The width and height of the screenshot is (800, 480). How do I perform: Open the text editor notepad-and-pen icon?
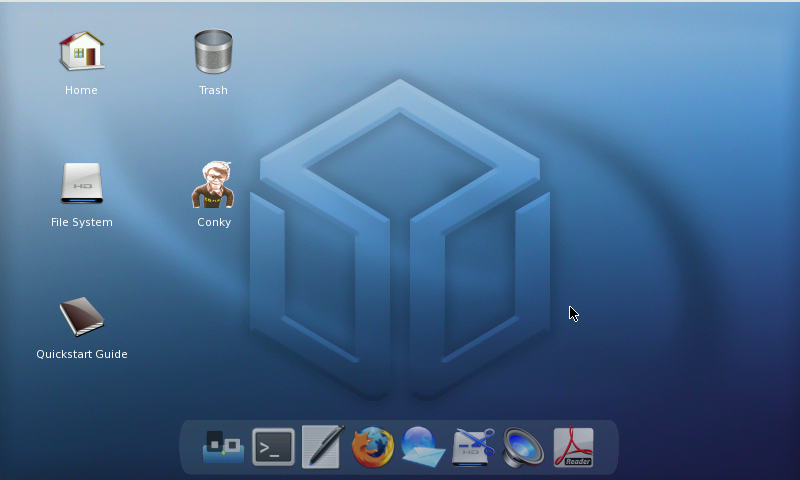point(323,446)
